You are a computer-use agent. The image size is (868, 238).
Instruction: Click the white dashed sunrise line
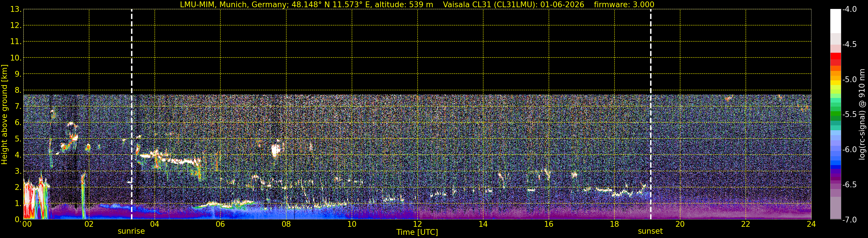click(131, 114)
